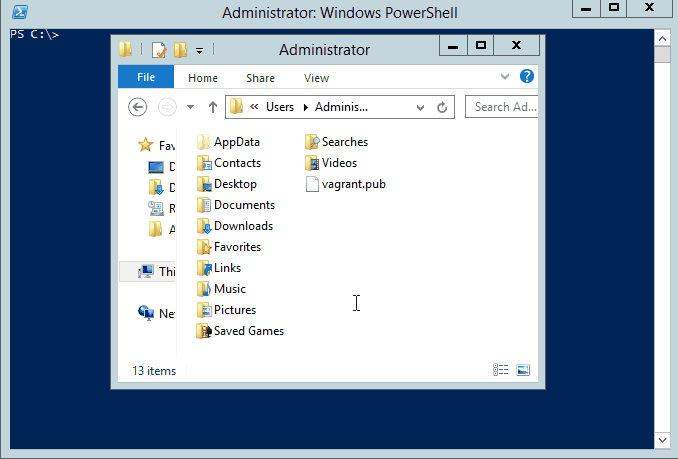This screenshot has width=678, height=459.
Task: Click PowerShell vertical scrollbar thumb
Action: coord(662,55)
